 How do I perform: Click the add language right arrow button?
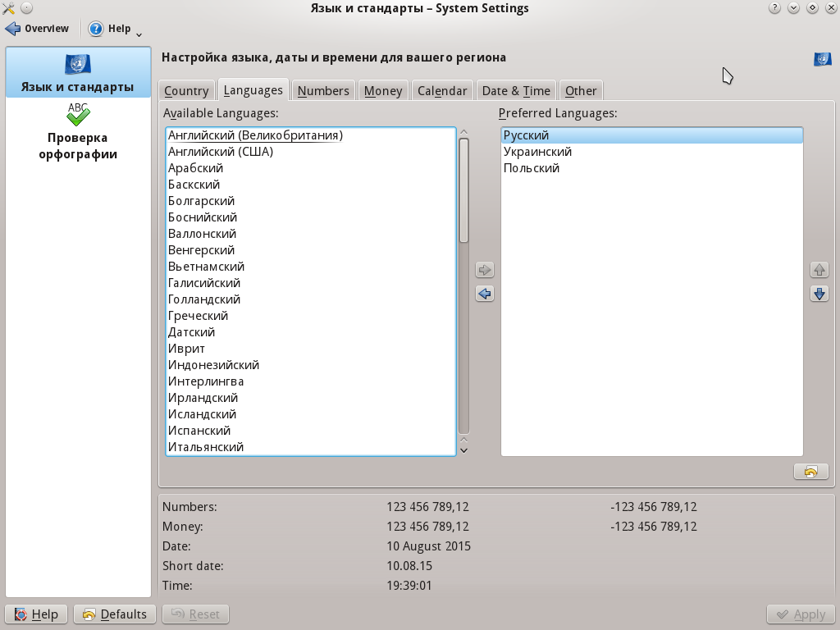click(485, 270)
